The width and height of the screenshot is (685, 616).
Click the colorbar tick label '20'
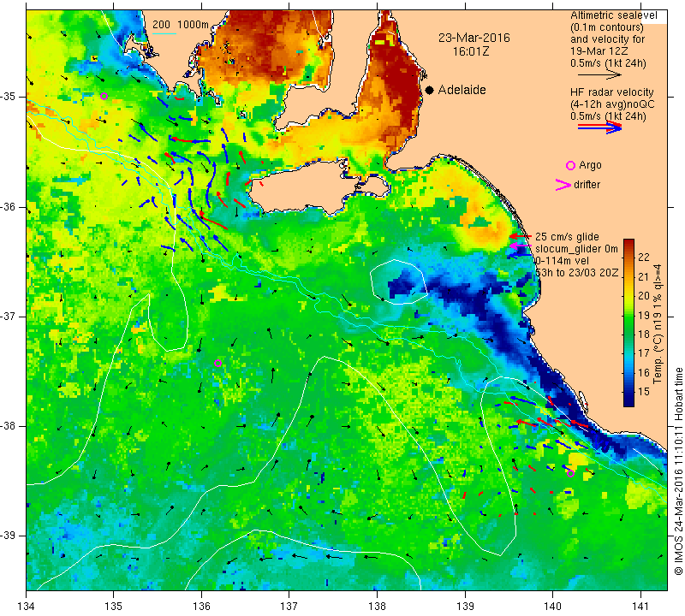pyautogui.click(x=644, y=295)
